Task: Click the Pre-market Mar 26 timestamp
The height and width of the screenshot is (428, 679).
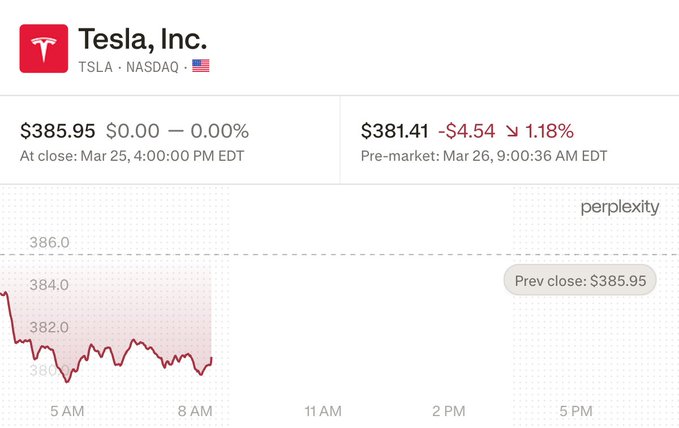Action: pos(484,156)
